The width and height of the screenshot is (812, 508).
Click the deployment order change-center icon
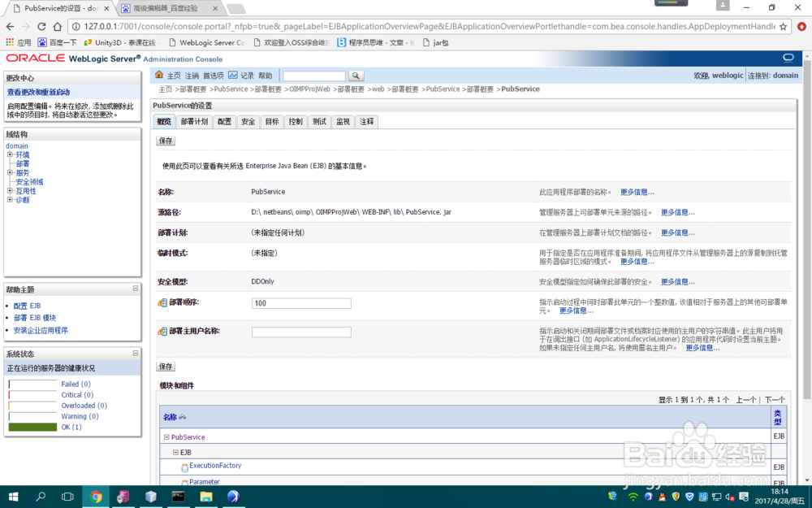162,302
